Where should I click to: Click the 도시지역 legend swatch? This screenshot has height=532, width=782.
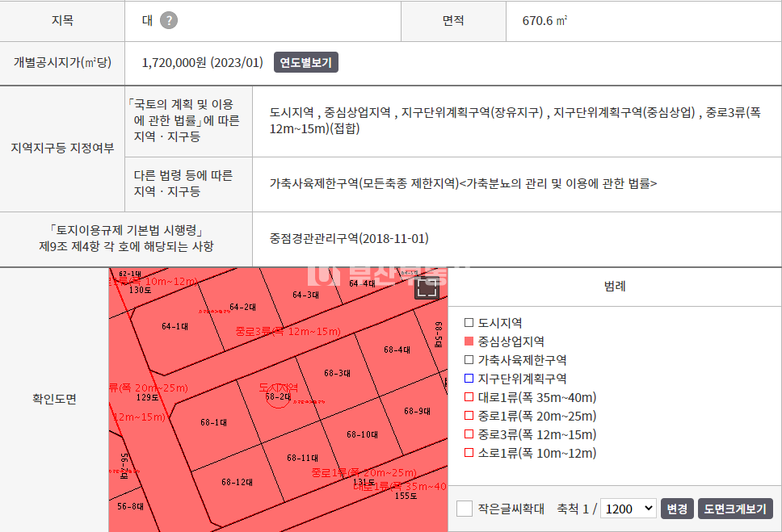point(469,323)
